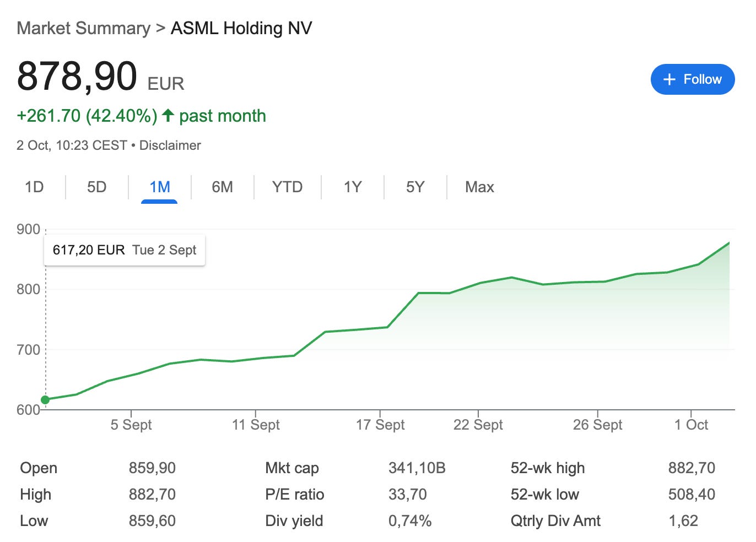Viewport: 756px width, 542px height.
Task: Click the ASML Holding NV title
Action: pos(241,28)
